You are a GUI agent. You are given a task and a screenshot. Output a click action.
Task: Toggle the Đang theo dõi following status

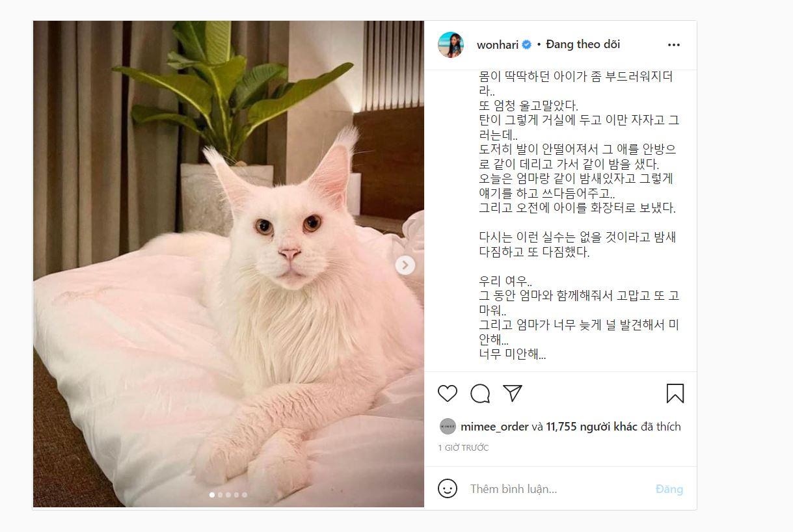tap(583, 44)
